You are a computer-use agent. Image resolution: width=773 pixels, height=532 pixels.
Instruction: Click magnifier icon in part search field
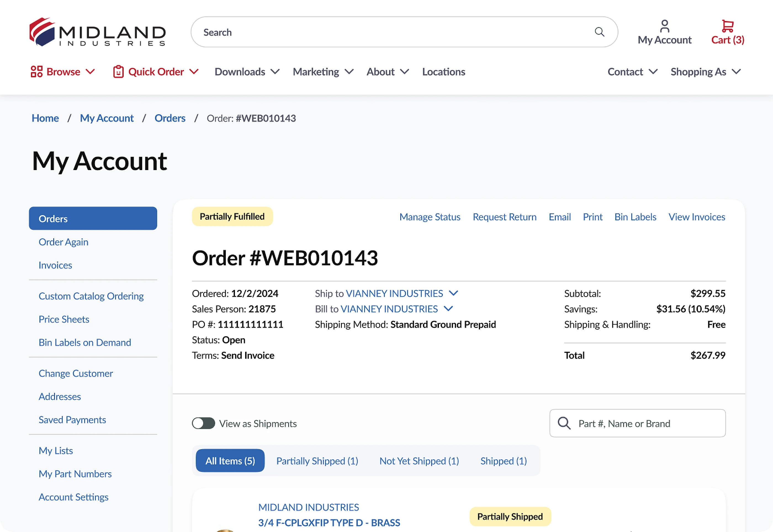point(564,423)
